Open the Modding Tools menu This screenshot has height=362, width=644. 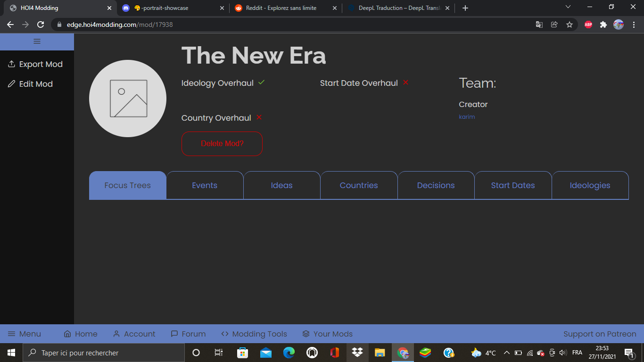pyautogui.click(x=254, y=334)
